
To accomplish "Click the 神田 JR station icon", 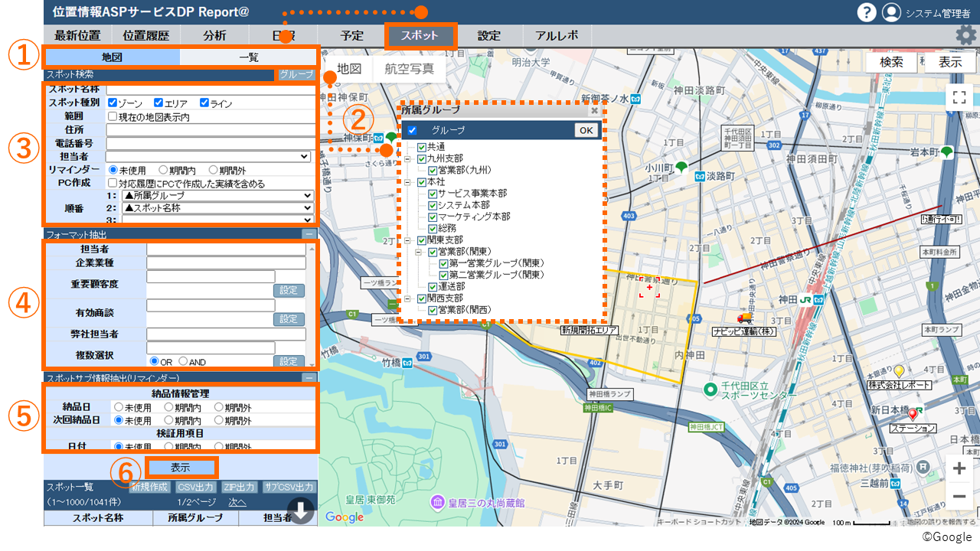I will (805, 299).
